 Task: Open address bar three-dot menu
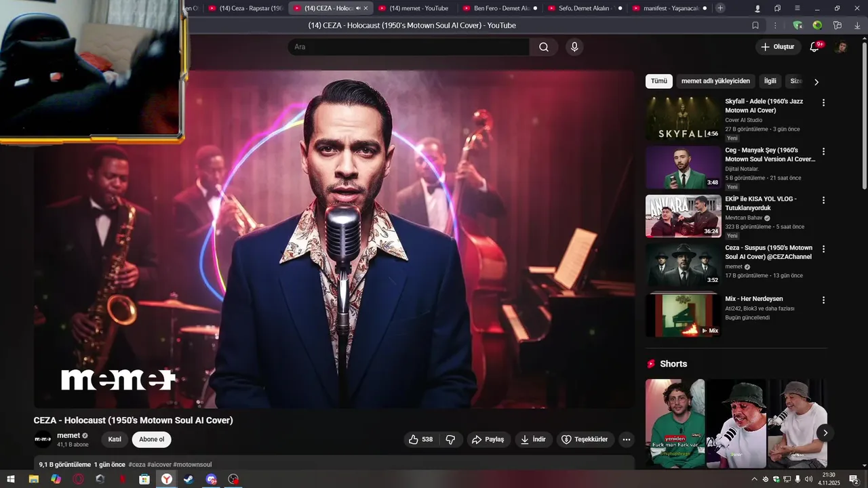click(775, 25)
